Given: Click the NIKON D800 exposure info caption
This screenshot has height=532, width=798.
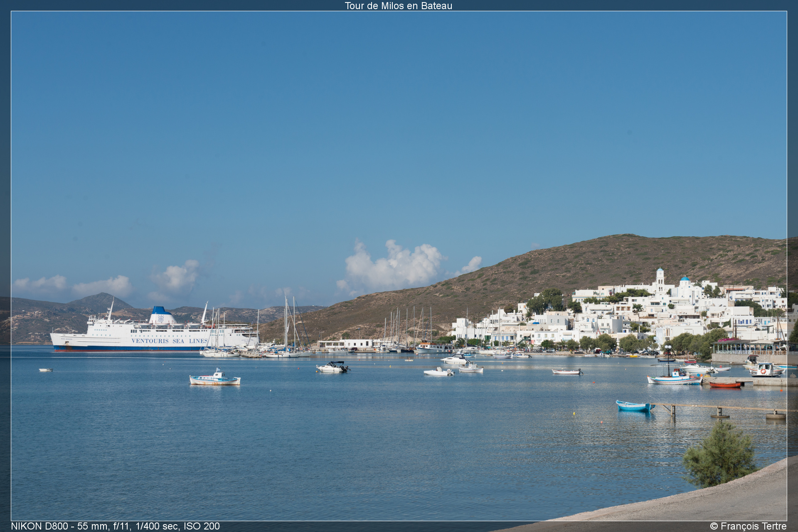Looking at the screenshot, I should click(115, 526).
